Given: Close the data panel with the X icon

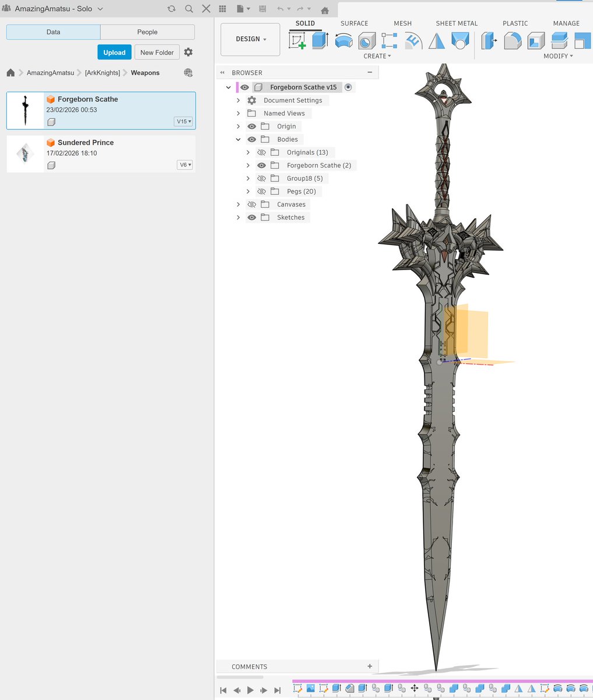Looking at the screenshot, I should point(206,9).
